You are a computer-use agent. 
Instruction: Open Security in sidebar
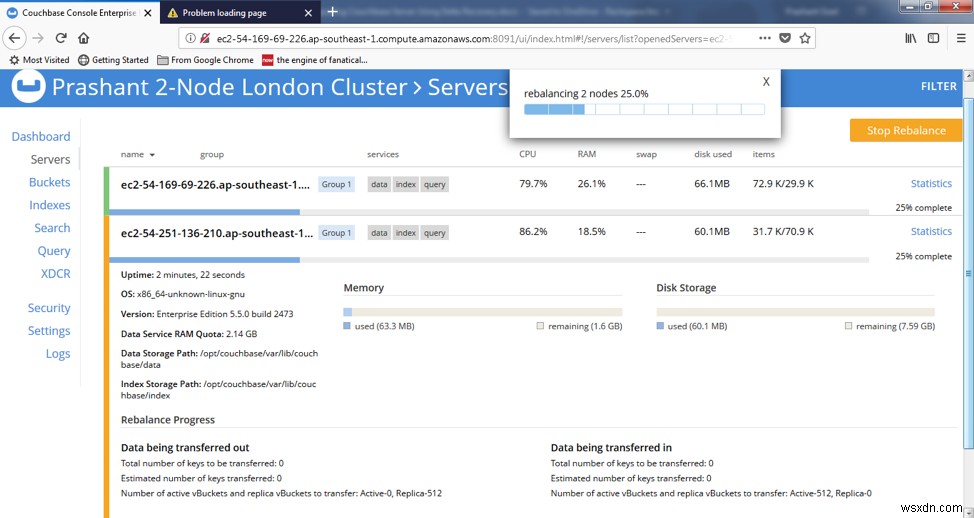point(49,308)
